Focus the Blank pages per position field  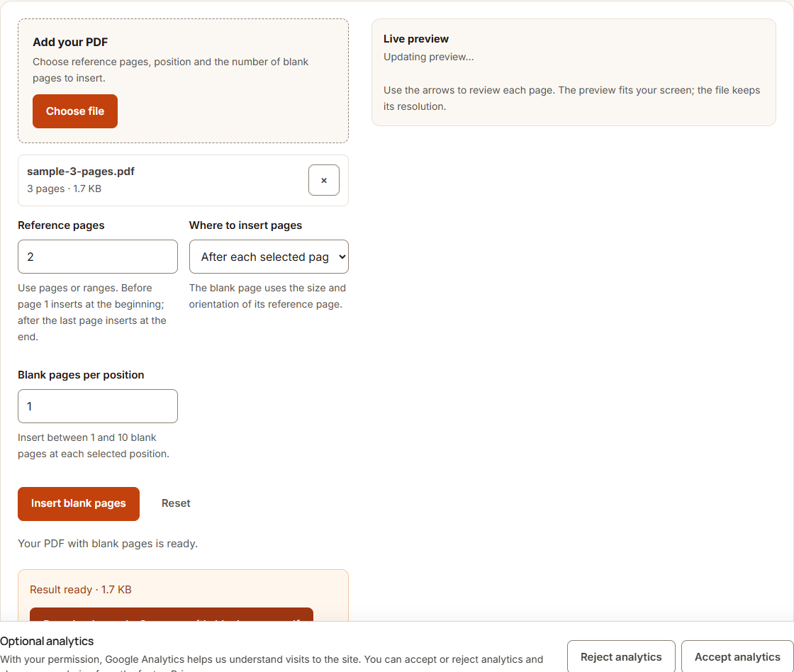coord(98,406)
